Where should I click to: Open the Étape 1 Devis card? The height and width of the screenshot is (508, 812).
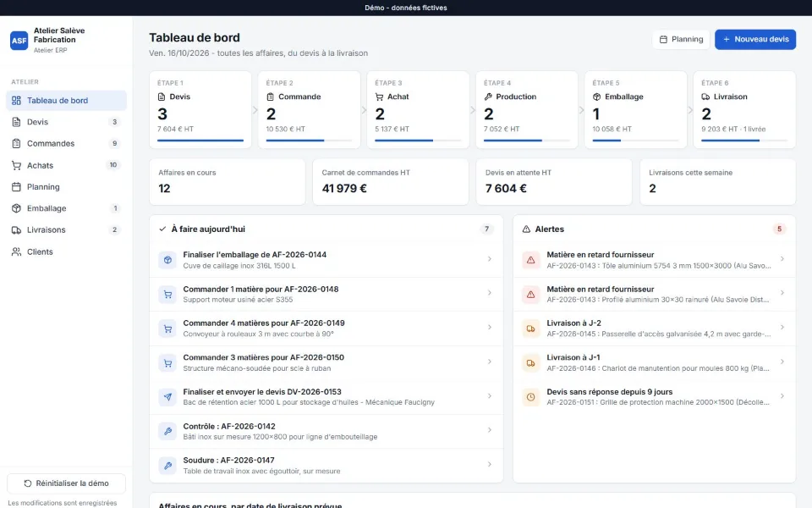[x=200, y=110]
